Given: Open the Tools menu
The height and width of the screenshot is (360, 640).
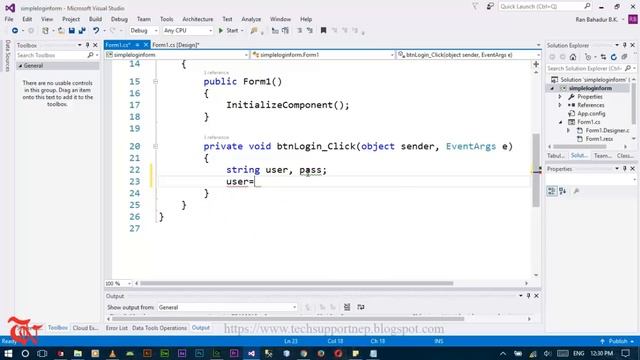Looking at the screenshot, I should pyautogui.click(x=167, y=19).
